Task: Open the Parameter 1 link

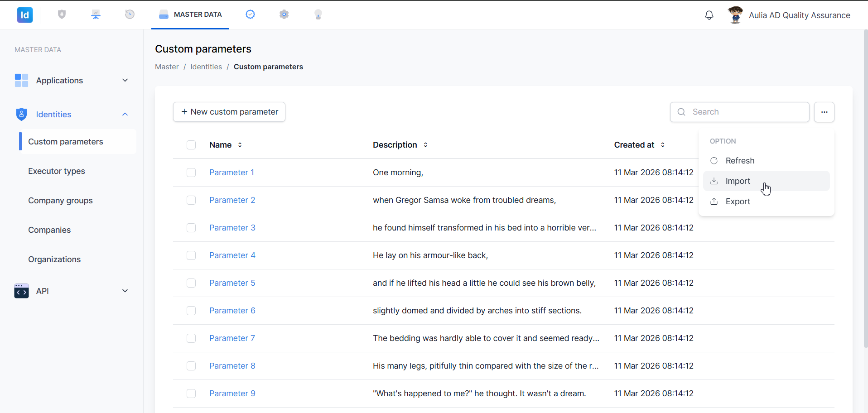Action: coord(231,173)
